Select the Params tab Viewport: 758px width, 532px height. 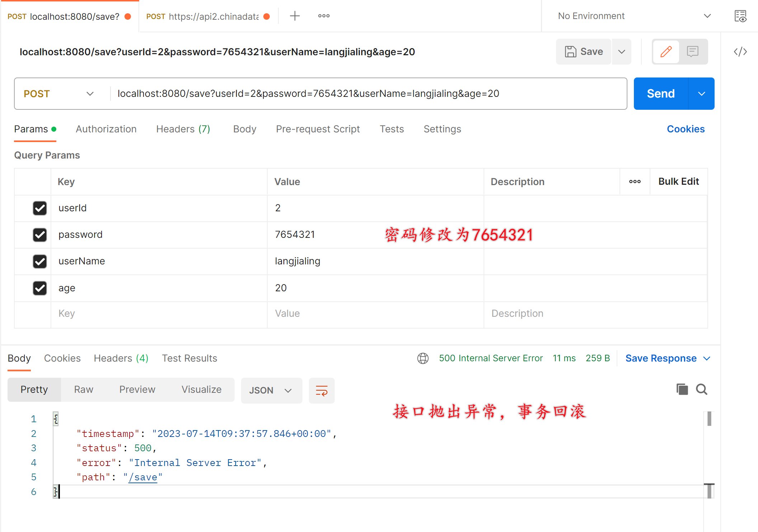[x=35, y=129]
